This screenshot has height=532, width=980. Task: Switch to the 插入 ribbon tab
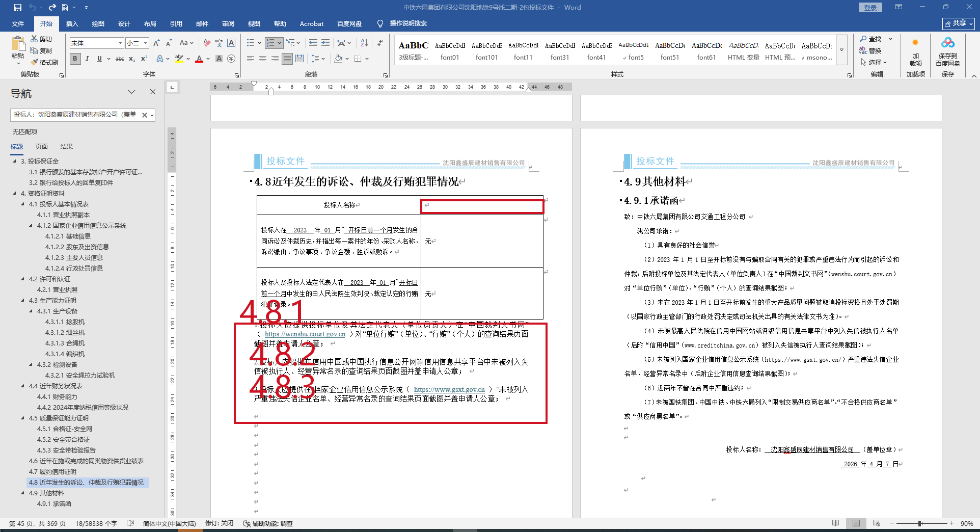[72, 23]
